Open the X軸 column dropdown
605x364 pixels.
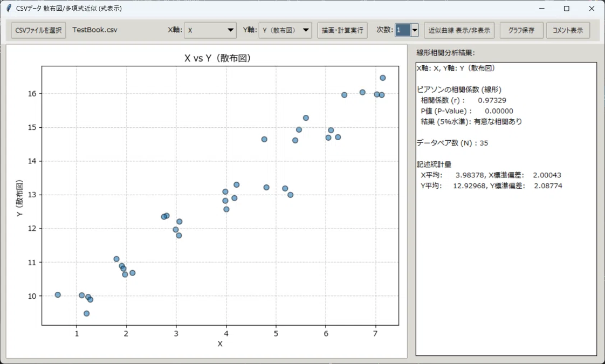tap(210, 30)
